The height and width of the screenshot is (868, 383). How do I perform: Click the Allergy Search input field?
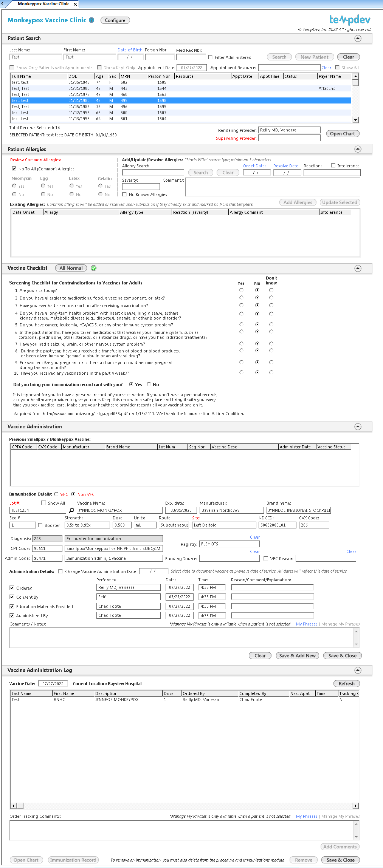153,173
